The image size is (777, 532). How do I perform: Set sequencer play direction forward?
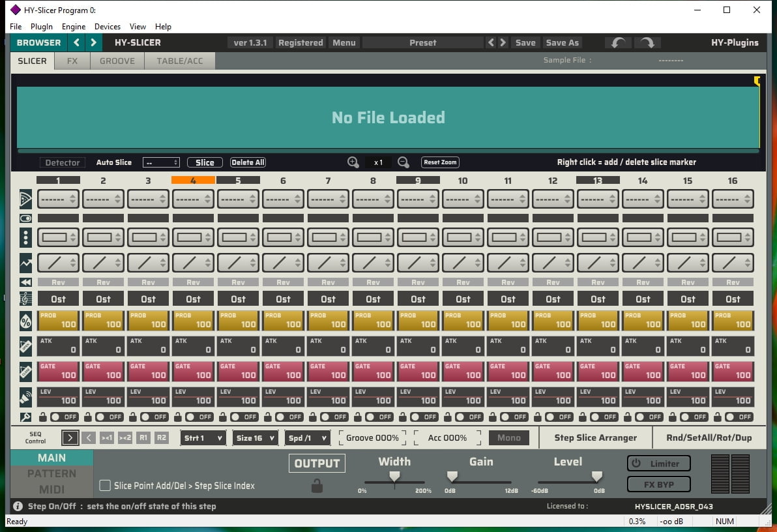pos(70,438)
